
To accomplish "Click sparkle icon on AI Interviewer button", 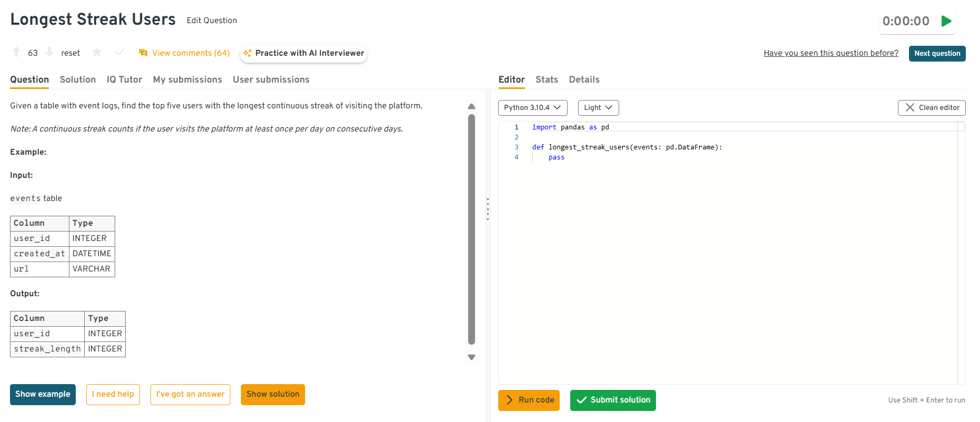I will pos(247,53).
